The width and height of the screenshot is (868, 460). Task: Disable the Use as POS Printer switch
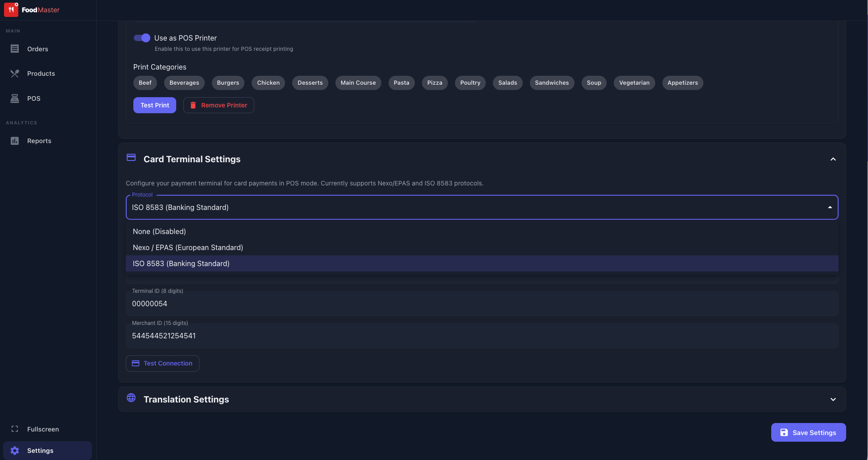(142, 38)
